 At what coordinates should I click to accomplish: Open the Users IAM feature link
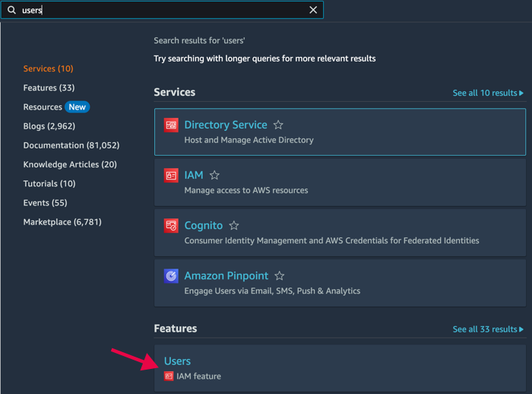coord(177,361)
